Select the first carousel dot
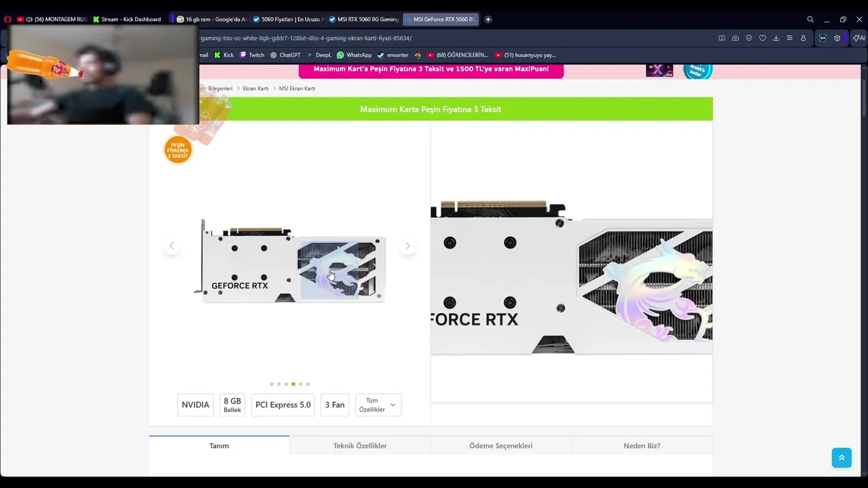Image resolution: width=868 pixels, height=488 pixels. point(272,384)
